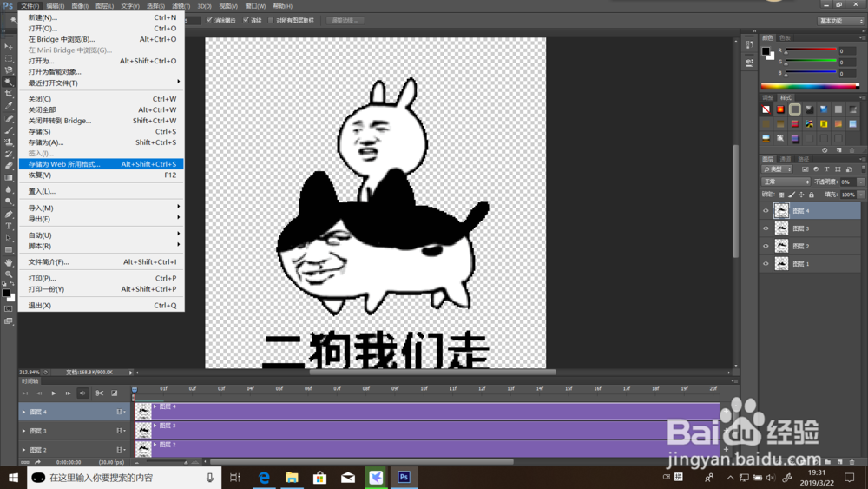Screen dimensions: 868x489
Task: Select the Blur tool
Action: pos(9,190)
